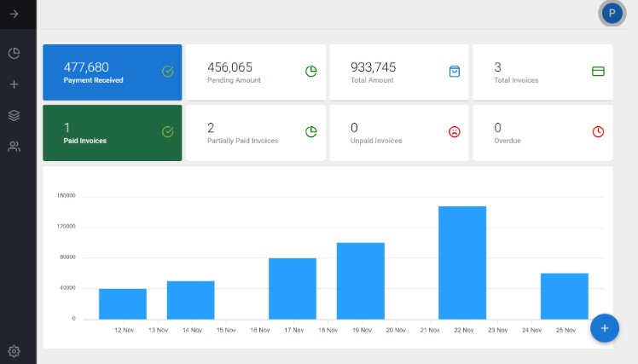Click the Unpaid Invoices sad face icon

455,132
